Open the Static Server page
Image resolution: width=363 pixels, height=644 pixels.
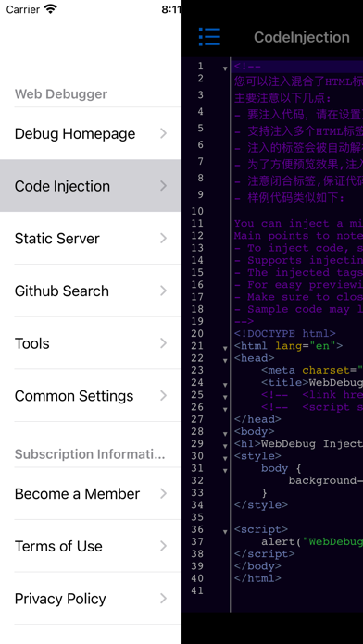[91, 239]
